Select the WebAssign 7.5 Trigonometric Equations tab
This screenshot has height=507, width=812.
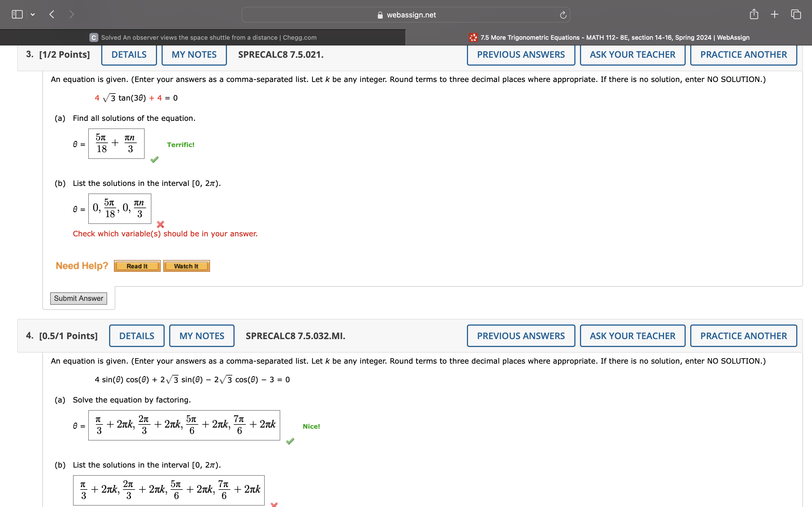point(609,37)
